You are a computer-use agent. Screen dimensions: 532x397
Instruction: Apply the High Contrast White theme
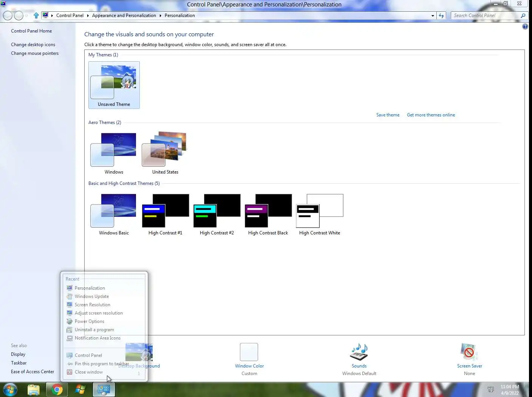320,214
